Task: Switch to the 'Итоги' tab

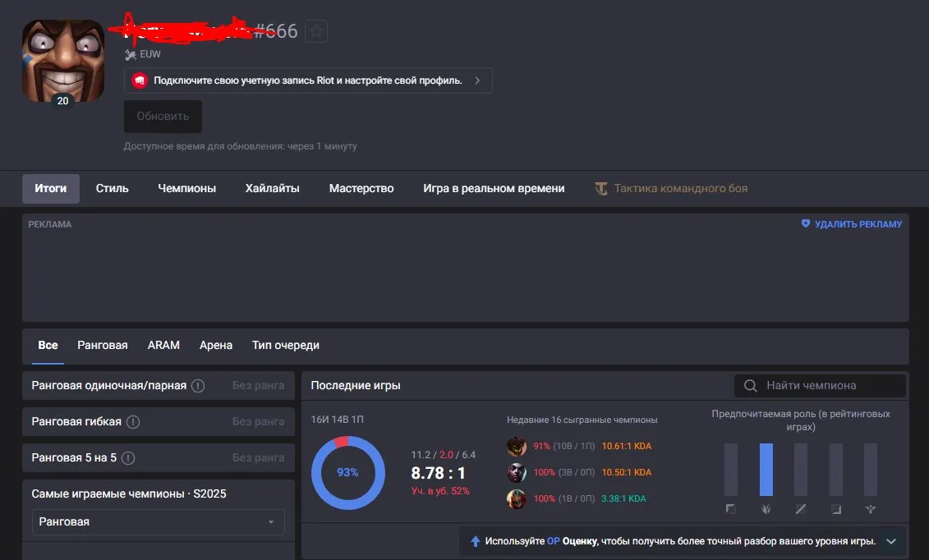Action: [51, 188]
